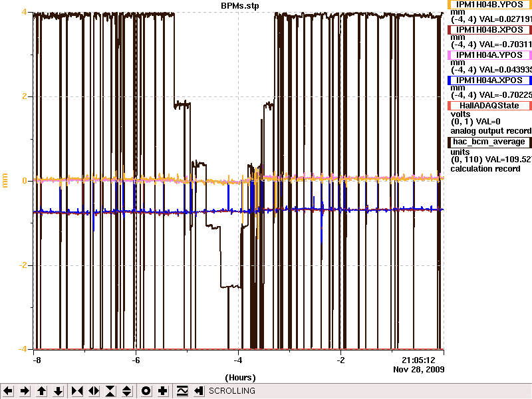Shift the plot down with the down arrow button
532x399 pixels.
pyautogui.click(x=59, y=391)
